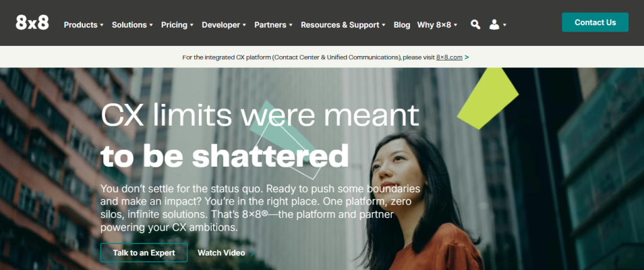644x270 pixels.
Task: Go to the Blog page
Action: click(x=402, y=25)
